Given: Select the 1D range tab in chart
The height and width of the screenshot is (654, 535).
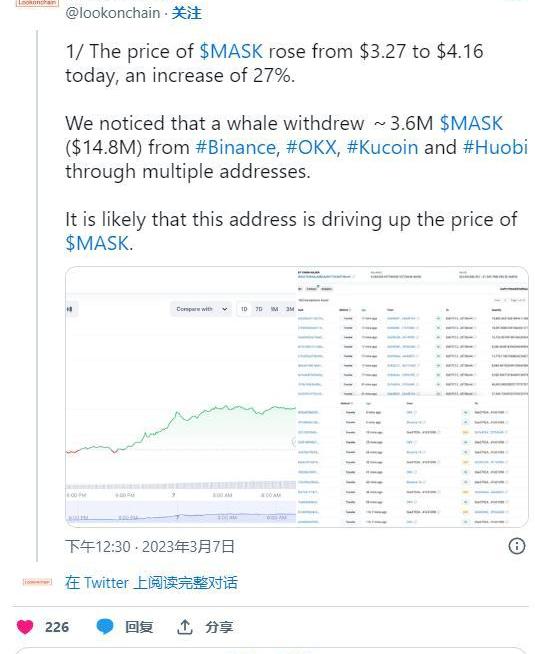Looking at the screenshot, I should (244, 309).
